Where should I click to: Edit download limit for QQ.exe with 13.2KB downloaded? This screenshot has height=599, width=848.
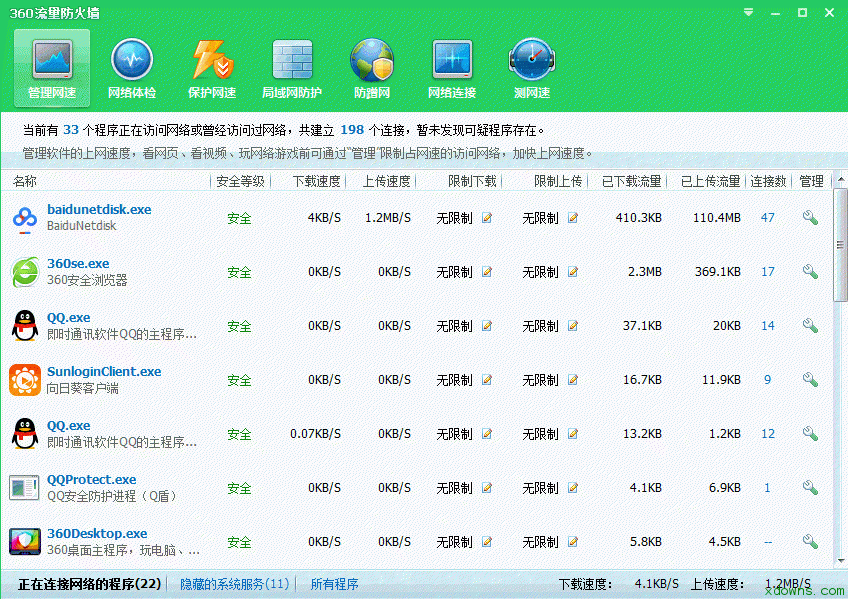tap(487, 434)
